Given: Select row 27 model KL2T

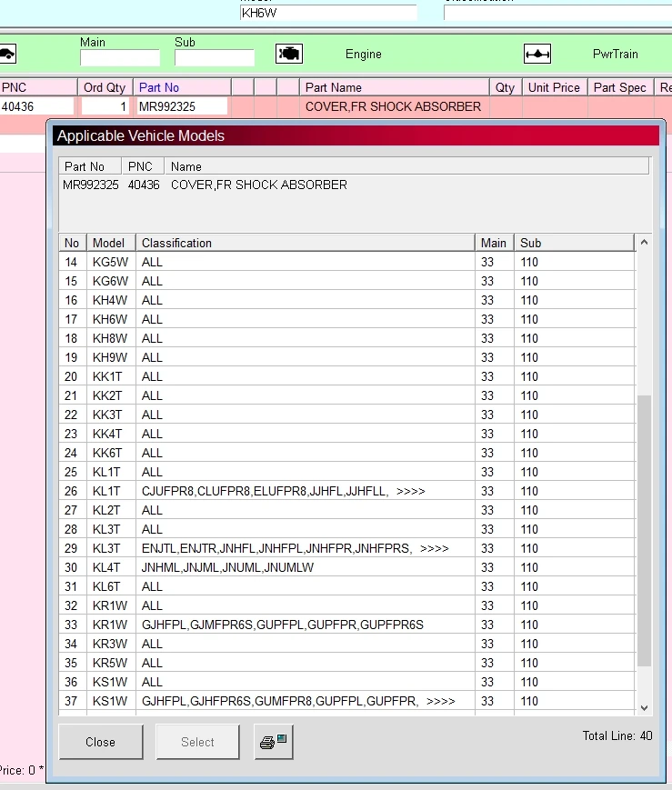Looking at the screenshot, I should coord(346,510).
